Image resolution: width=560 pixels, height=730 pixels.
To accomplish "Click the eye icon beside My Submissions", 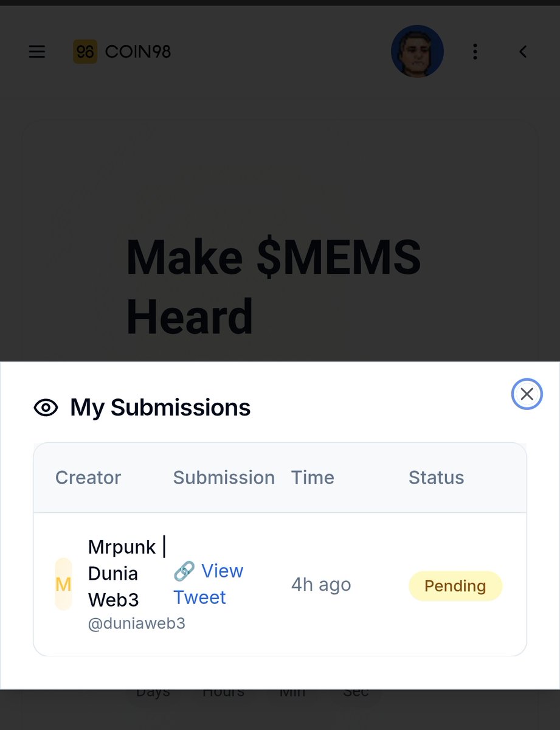I will click(x=46, y=408).
